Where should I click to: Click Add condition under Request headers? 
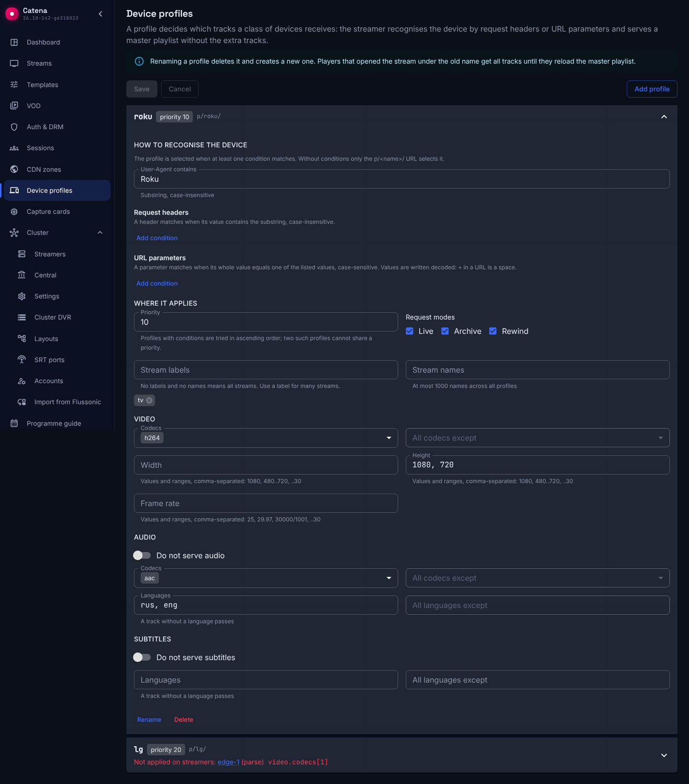(x=157, y=238)
